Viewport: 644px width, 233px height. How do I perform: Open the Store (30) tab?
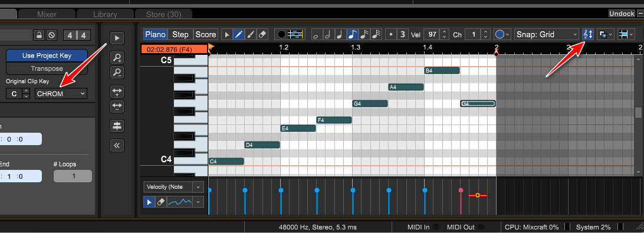point(163,14)
